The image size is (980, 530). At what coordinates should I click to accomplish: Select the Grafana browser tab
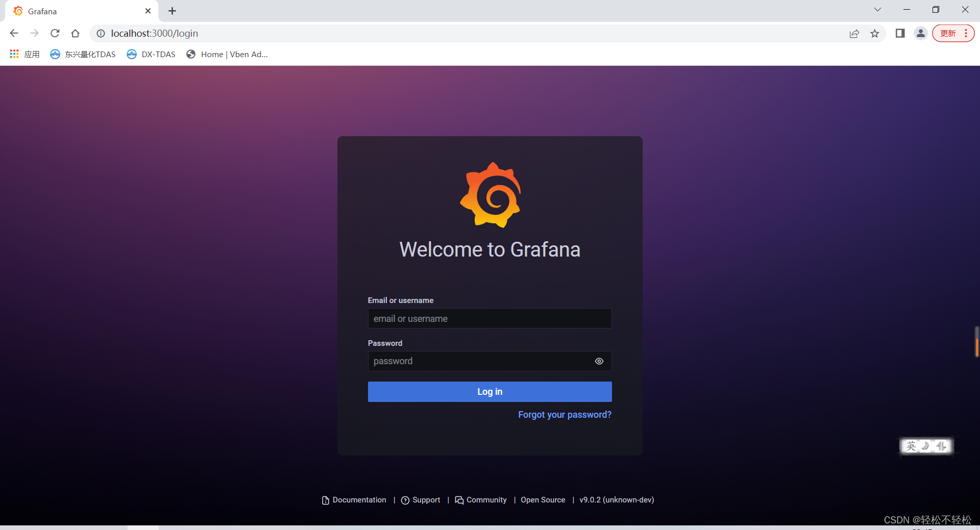[82, 11]
